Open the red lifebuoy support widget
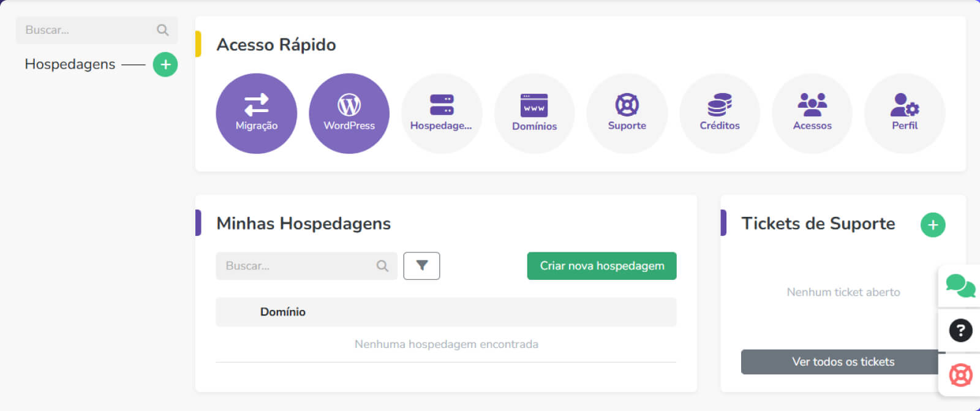The width and height of the screenshot is (980, 411). pos(960,375)
